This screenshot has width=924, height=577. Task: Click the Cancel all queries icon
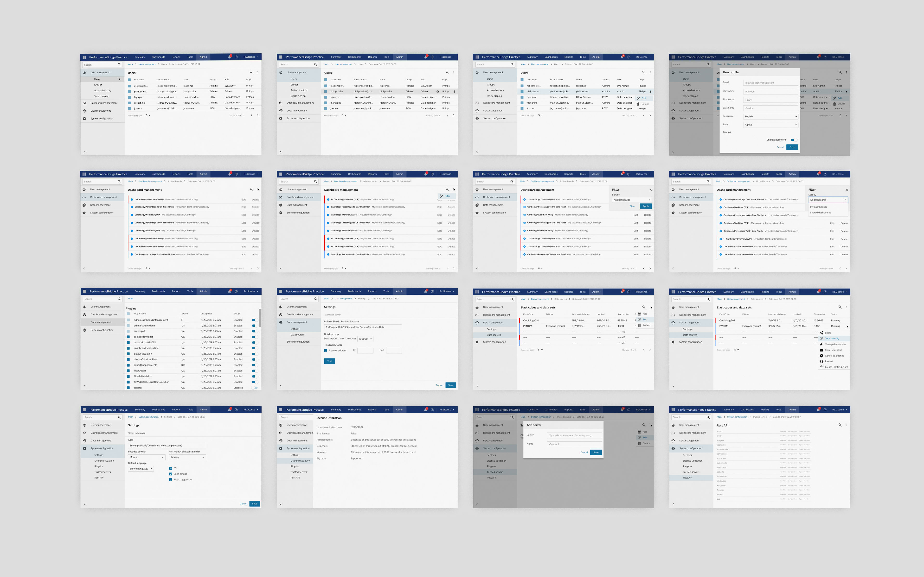pyautogui.click(x=821, y=356)
